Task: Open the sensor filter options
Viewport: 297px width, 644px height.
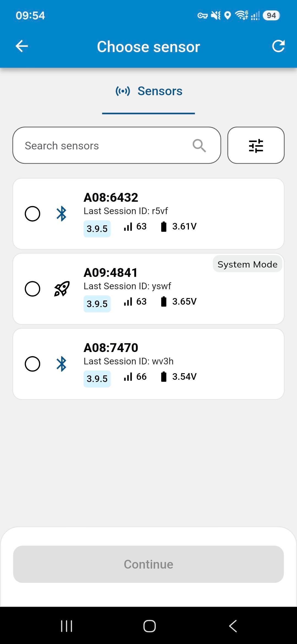Action: (256, 145)
